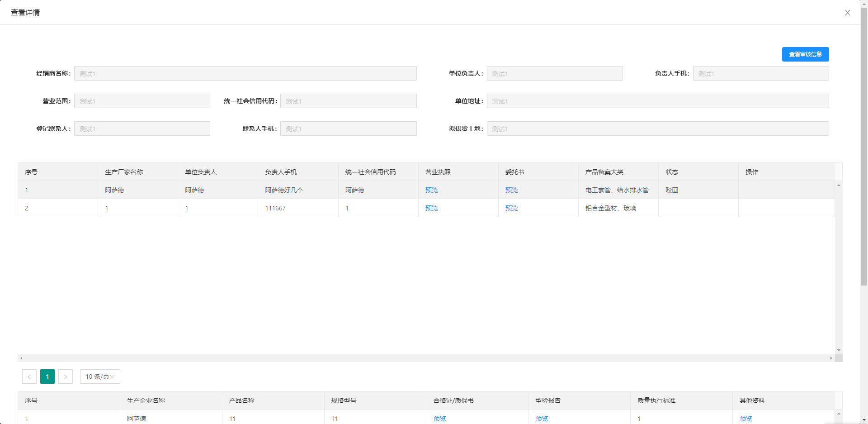Click table scroll-up arrow of manufacturer table

coord(839,185)
